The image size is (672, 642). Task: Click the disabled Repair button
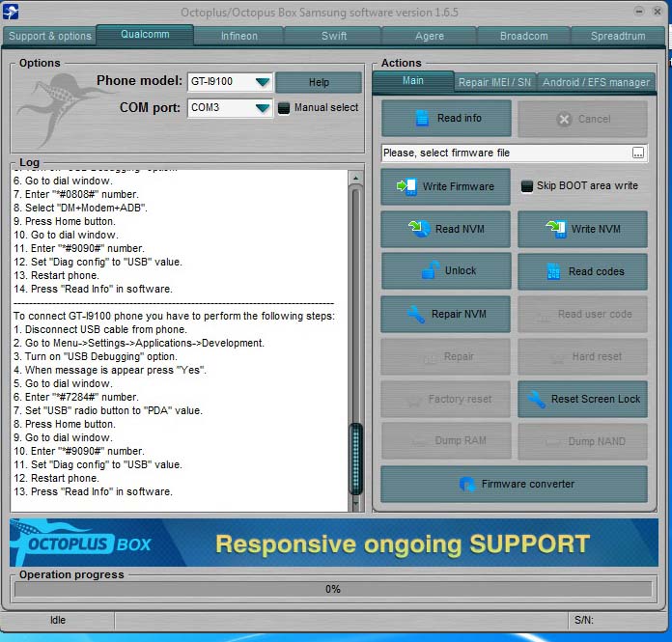445,356
